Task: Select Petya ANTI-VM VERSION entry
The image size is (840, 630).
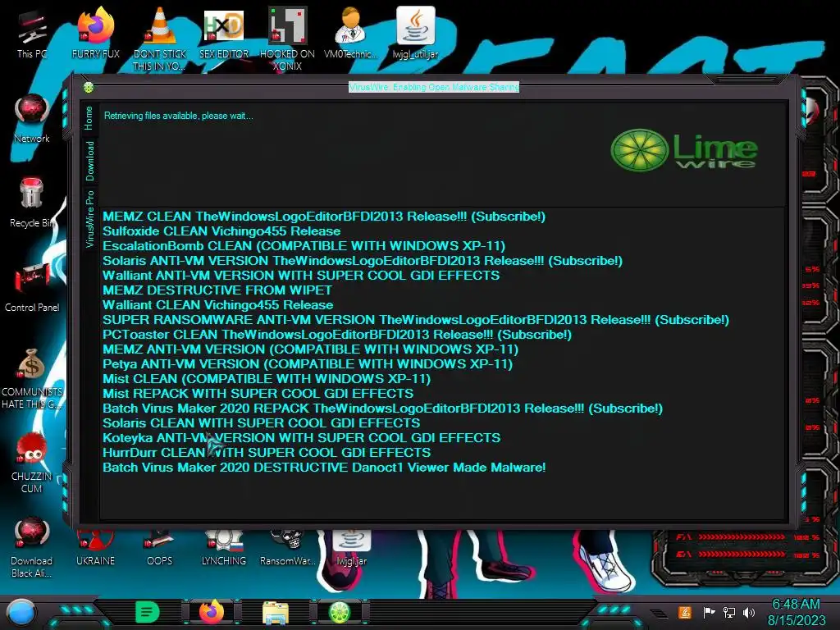Action: coord(308,363)
